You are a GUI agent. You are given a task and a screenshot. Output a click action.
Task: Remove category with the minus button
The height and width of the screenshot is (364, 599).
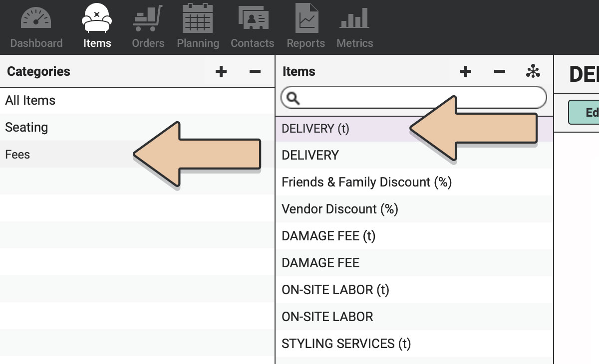click(x=255, y=72)
